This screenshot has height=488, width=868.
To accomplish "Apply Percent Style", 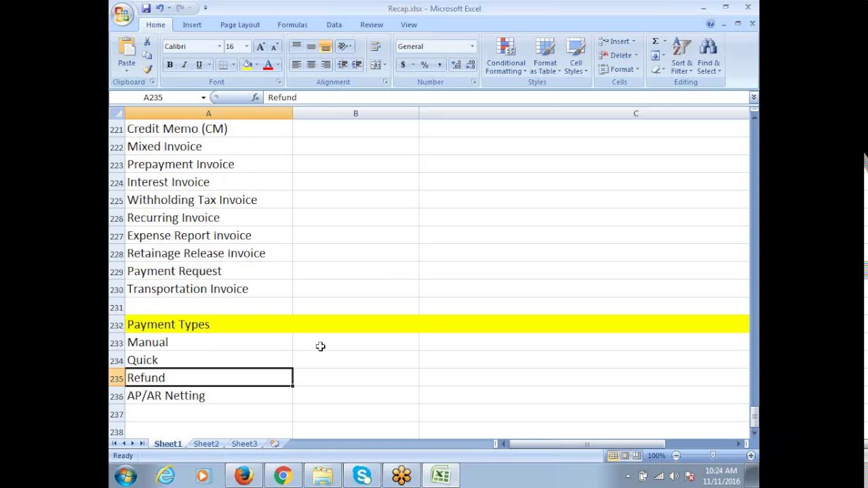I will click(425, 65).
